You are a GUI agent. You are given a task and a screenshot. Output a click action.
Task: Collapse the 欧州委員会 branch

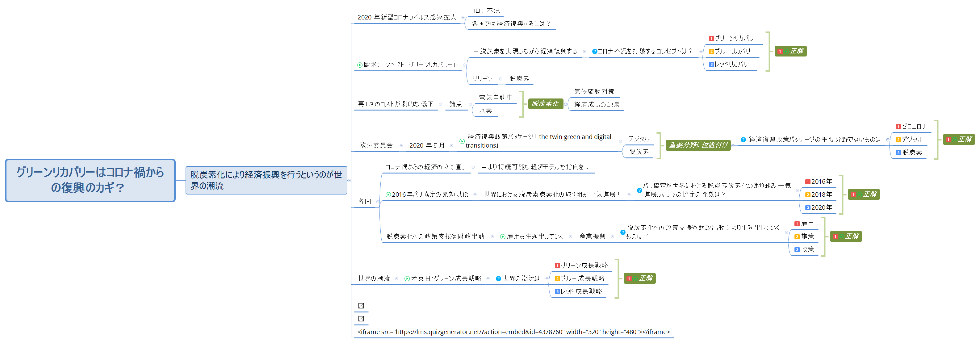click(401, 146)
